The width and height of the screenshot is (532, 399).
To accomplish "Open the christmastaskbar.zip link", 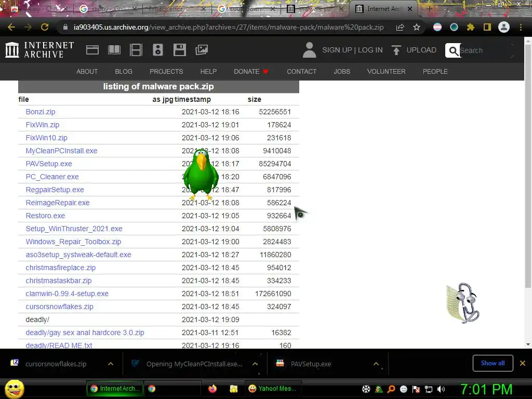I will [x=59, y=281].
